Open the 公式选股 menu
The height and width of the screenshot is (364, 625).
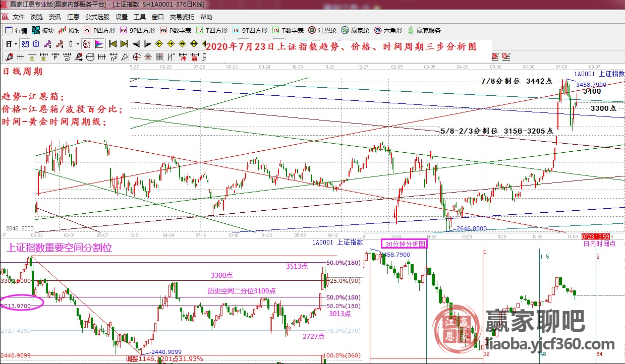coord(97,17)
